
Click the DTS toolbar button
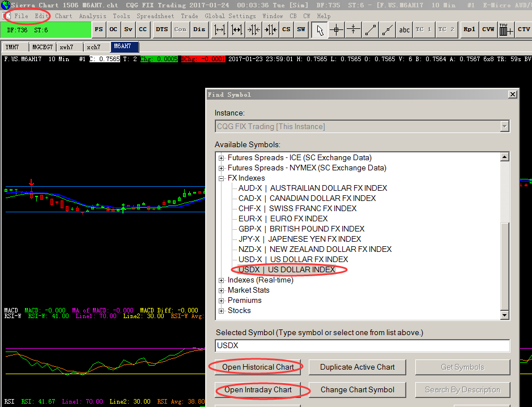click(162, 29)
